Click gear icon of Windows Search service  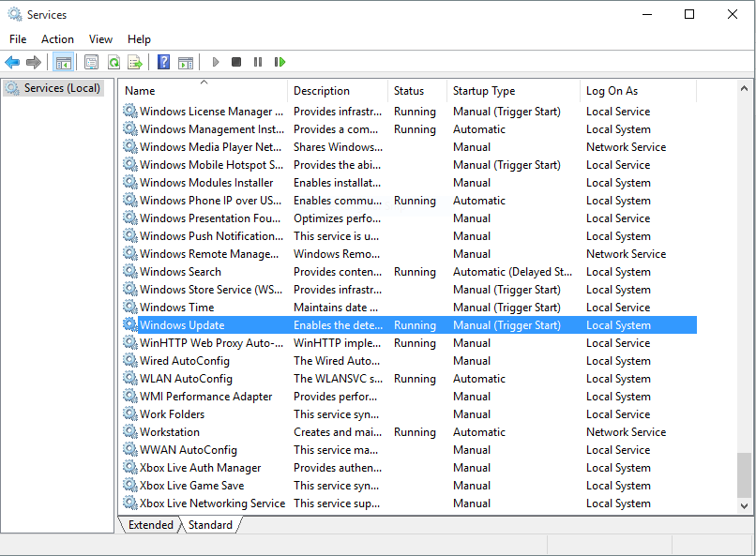[x=130, y=271]
